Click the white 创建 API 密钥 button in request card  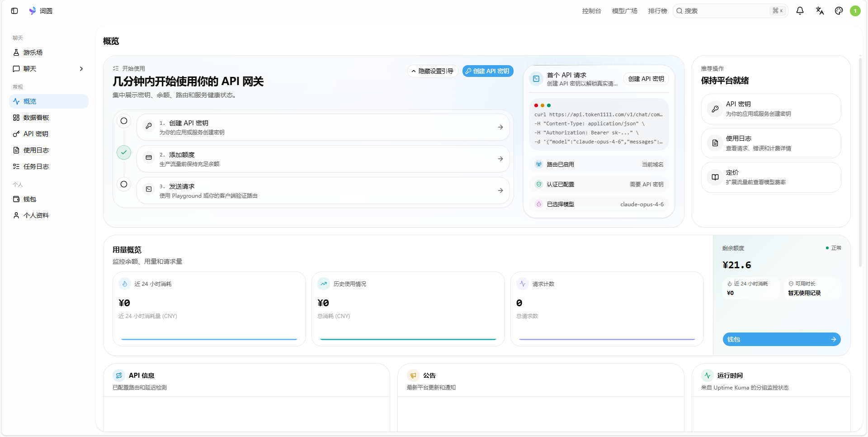point(646,79)
